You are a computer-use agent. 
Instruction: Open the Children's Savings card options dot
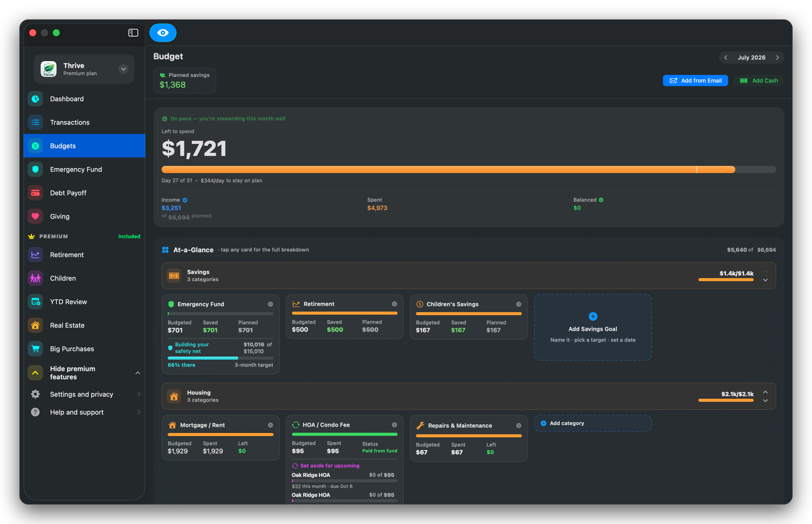coord(519,305)
